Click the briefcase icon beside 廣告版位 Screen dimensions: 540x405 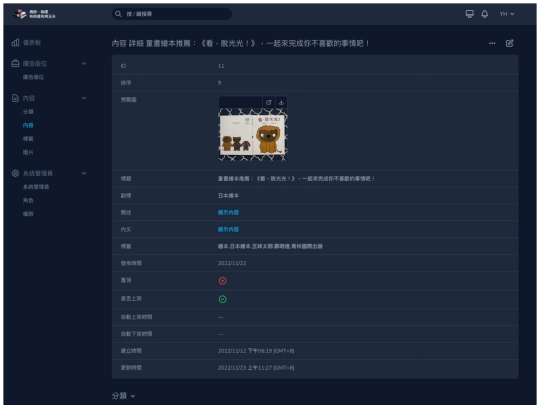coord(15,63)
